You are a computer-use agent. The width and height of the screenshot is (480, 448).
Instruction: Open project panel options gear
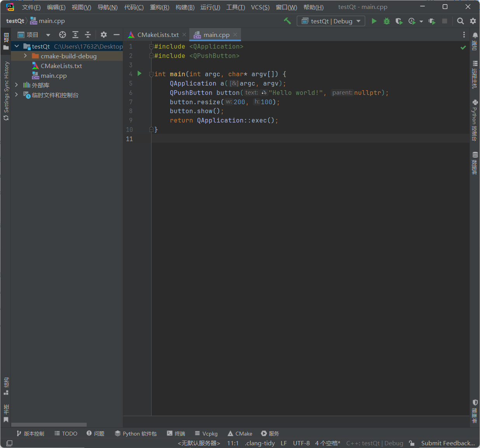pos(104,35)
